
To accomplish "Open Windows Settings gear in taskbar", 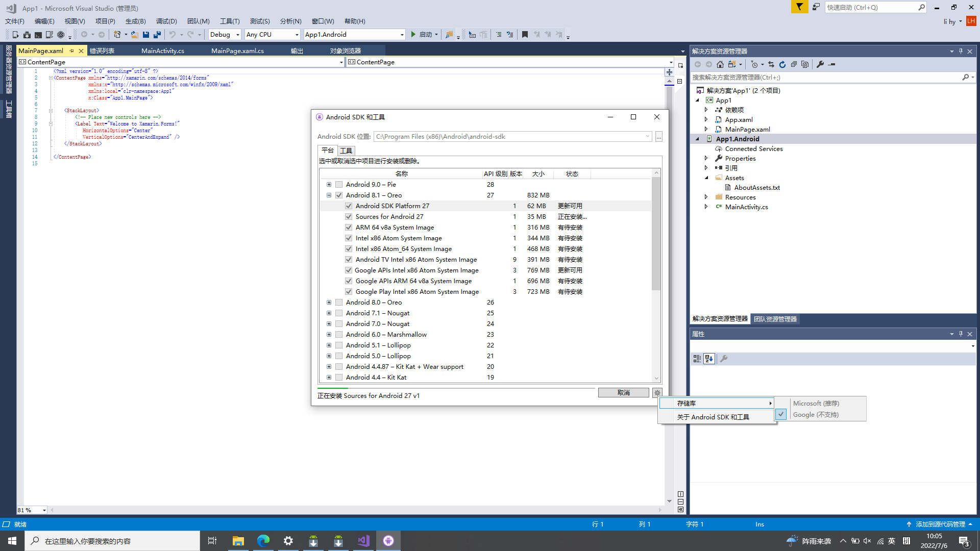I will coord(288,541).
